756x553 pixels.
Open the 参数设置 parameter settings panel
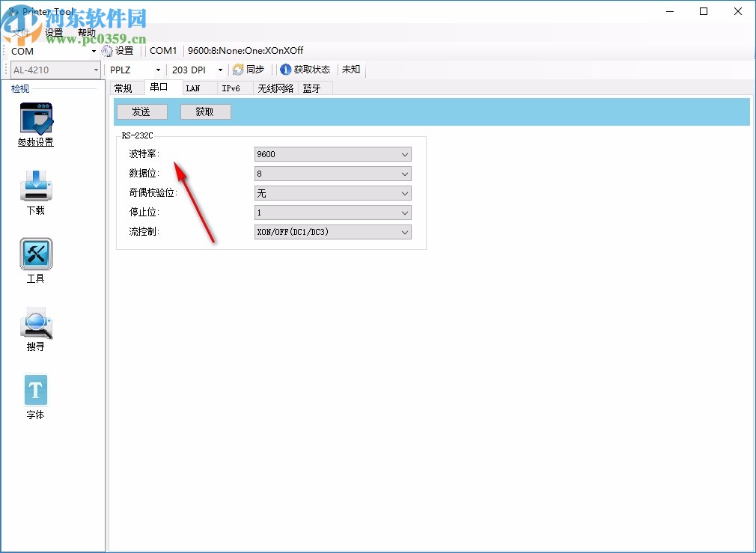click(x=35, y=124)
